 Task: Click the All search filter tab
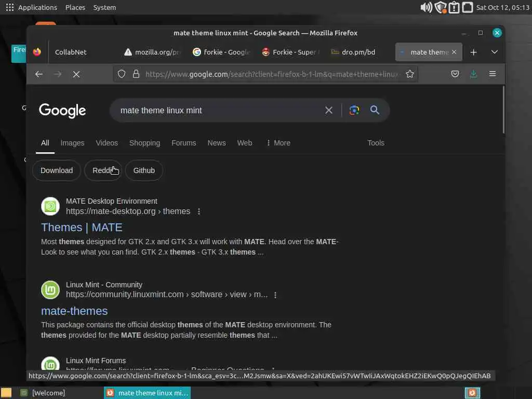click(45, 143)
